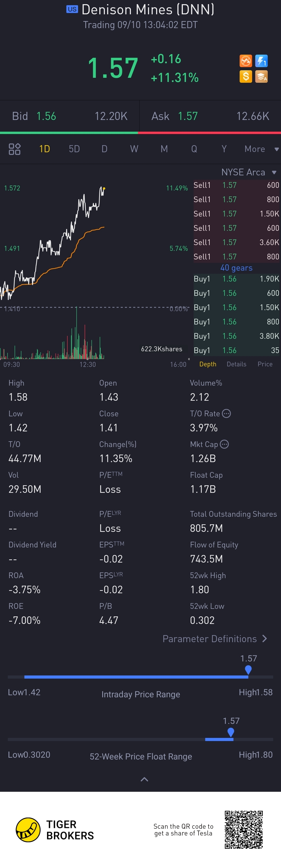281x868 pixels.
Task: Tap the blue lightning bolt icon
Action: [x=261, y=61]
